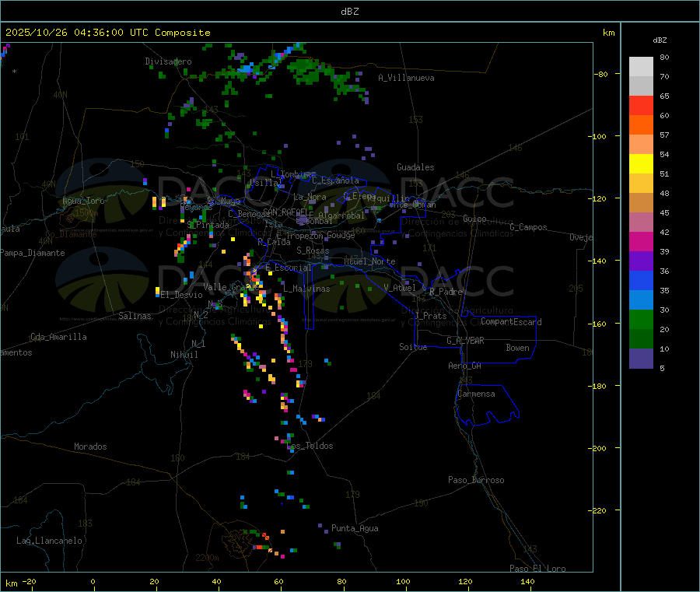Screen dimensions: 700x592
Task: Click the Morados map label
Action: (90, 447)
